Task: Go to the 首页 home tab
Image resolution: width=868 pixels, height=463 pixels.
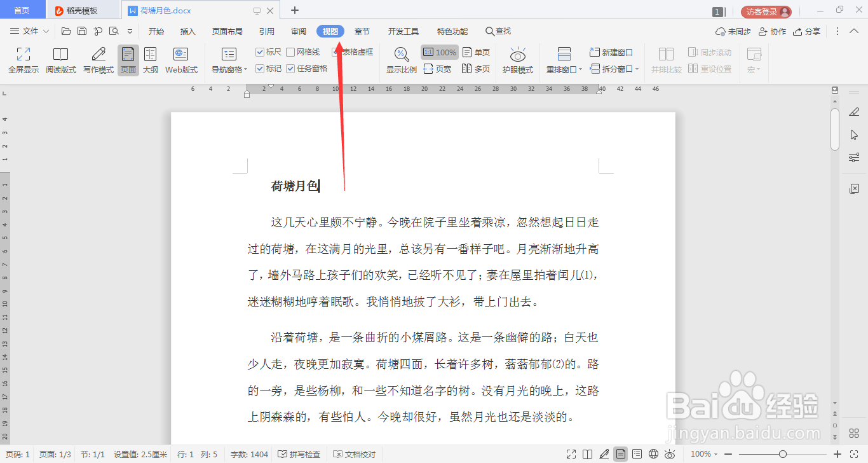Action: pos(22,10)
